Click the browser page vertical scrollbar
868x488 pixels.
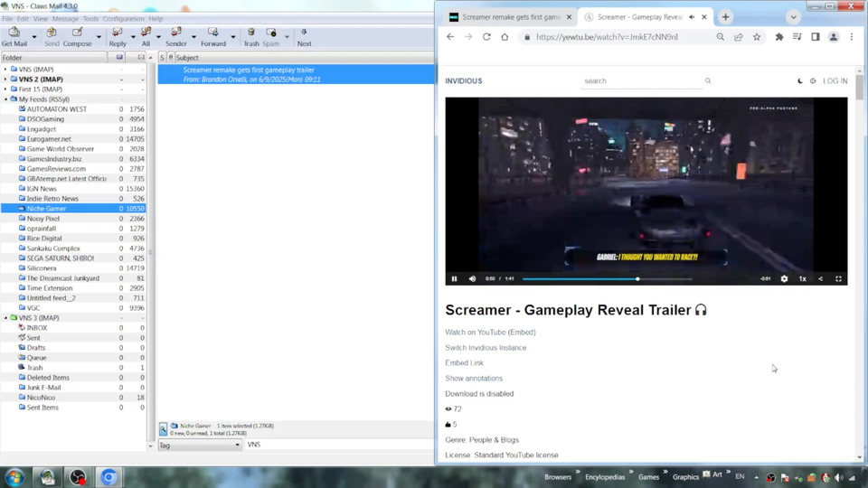click(x=859, y=266)
